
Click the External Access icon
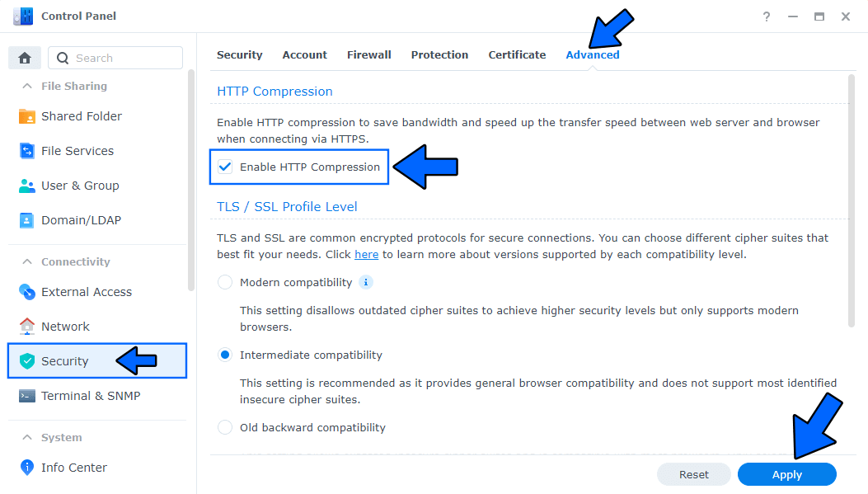(x=27, y=292)
